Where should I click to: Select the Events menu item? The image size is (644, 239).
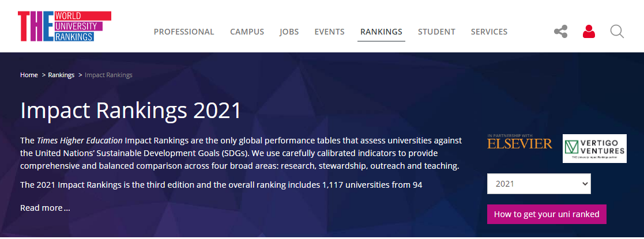[x=329, y=32]
